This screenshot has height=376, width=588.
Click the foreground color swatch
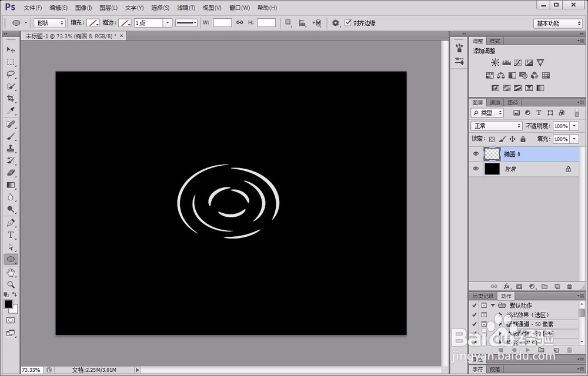tap(8, 304)
